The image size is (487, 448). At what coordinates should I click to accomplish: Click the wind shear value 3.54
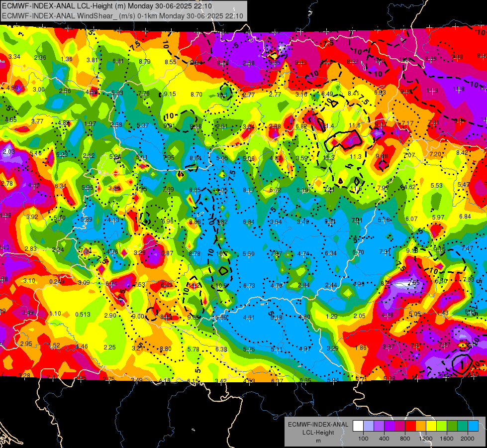click(x=276, y=222)
